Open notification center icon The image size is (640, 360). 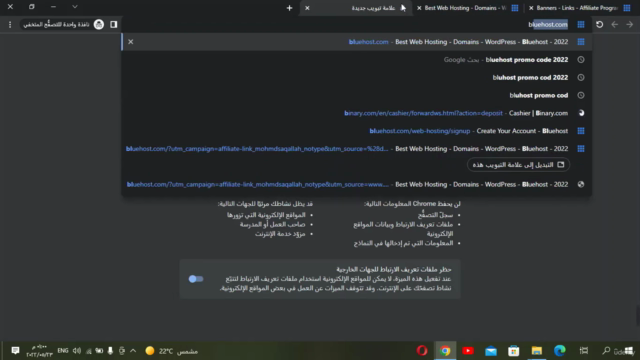click(x=16, y=351)
